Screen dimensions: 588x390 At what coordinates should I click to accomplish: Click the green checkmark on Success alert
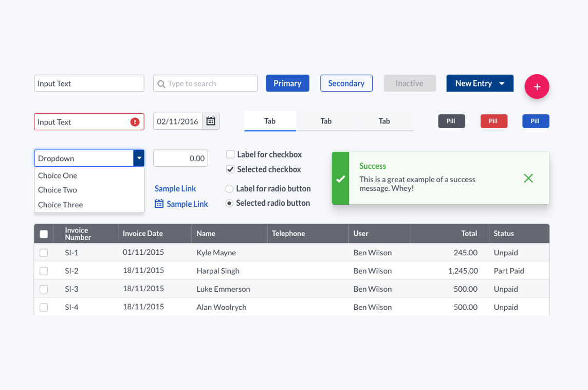coord(340,179)
